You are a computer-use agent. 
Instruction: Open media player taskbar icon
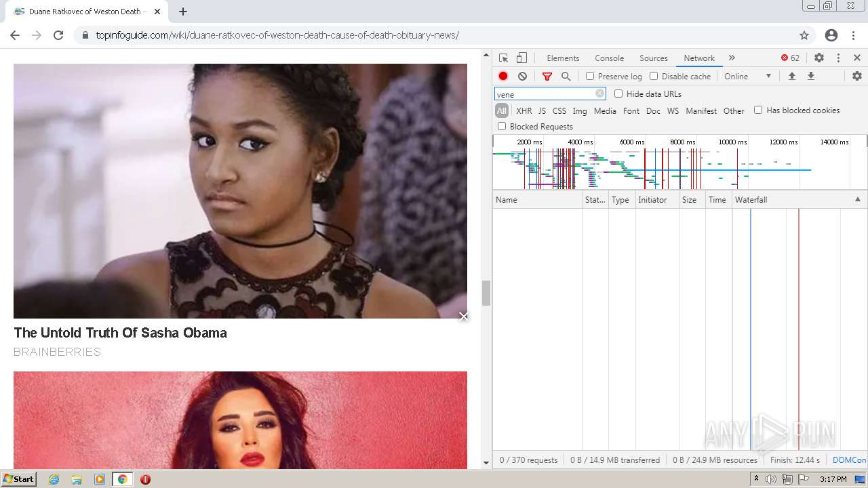(100, 479)
